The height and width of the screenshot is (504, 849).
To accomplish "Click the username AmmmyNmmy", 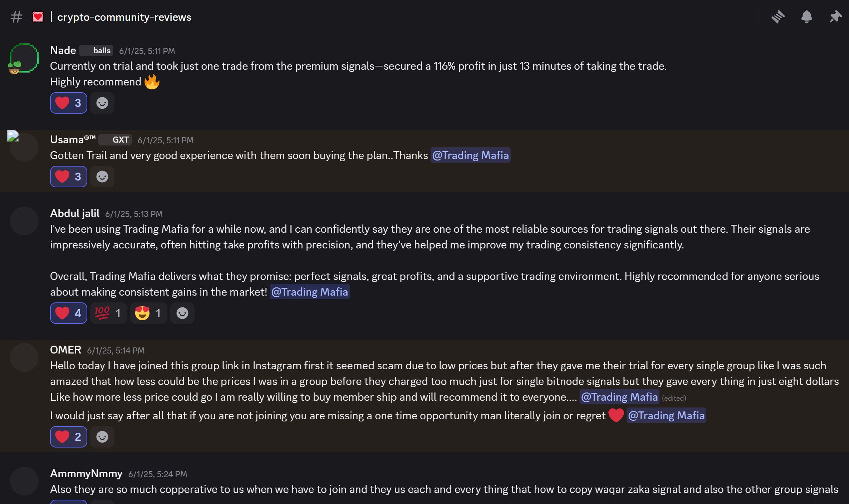I will click(86, 474).
